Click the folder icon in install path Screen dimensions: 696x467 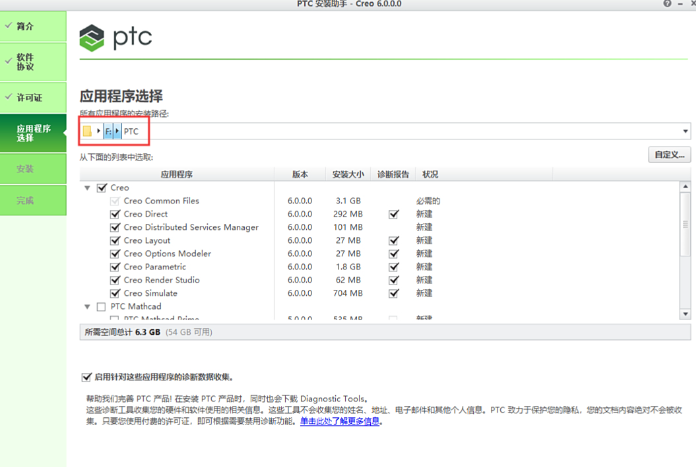pyautogui.click(x=88, y=131)
